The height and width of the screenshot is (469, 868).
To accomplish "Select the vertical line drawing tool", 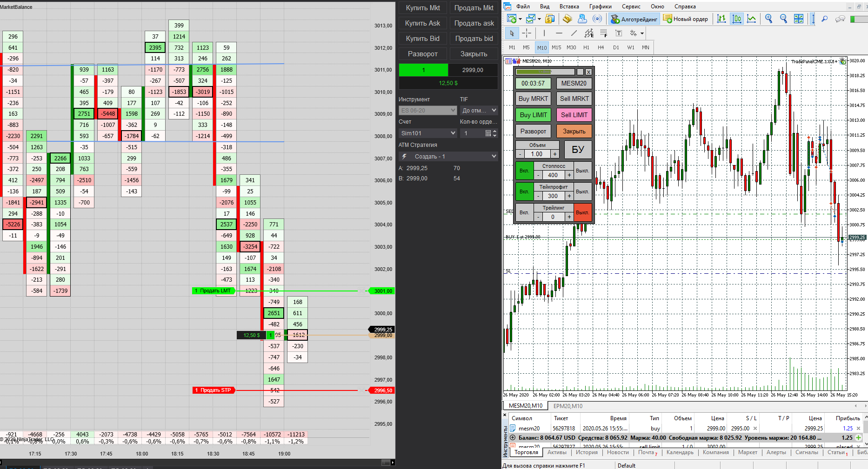I will pyautogui.click(x=544, y=33).
